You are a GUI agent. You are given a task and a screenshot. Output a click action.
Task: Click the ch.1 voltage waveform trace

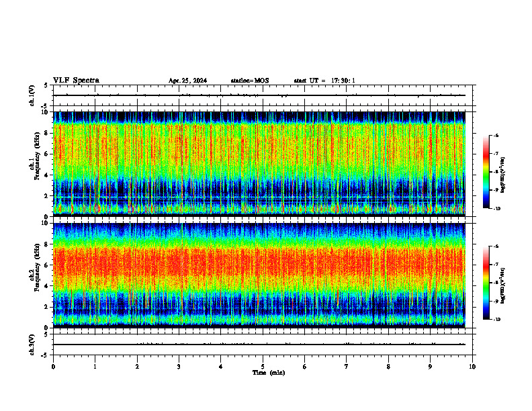coord(259,95)
